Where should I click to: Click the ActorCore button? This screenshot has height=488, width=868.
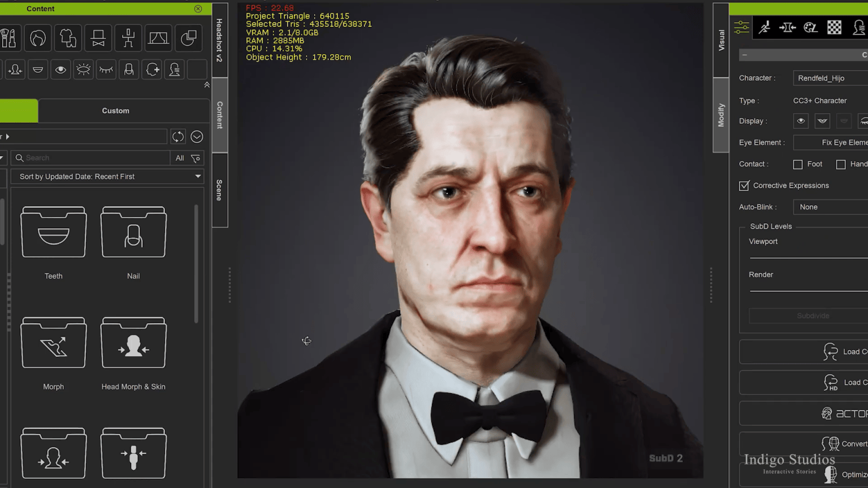804,413
